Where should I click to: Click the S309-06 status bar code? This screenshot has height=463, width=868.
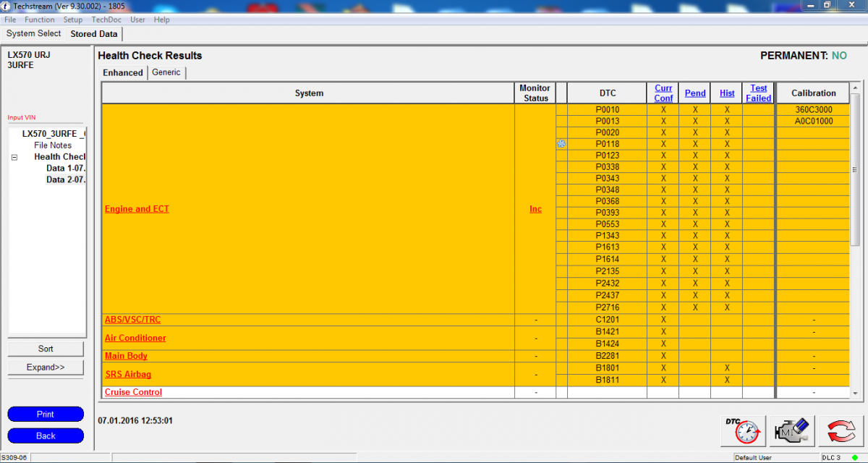14,458
